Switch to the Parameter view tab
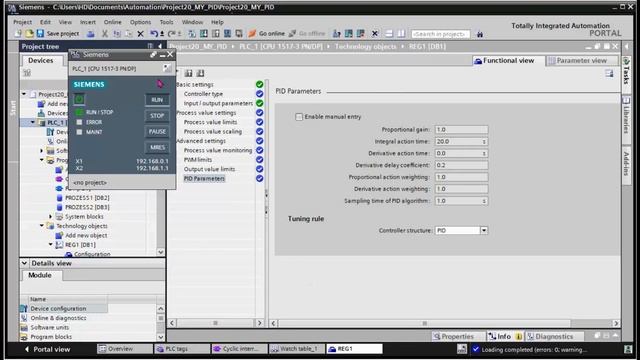The width and height of the screenshot is (640, 360). (581, 60)
